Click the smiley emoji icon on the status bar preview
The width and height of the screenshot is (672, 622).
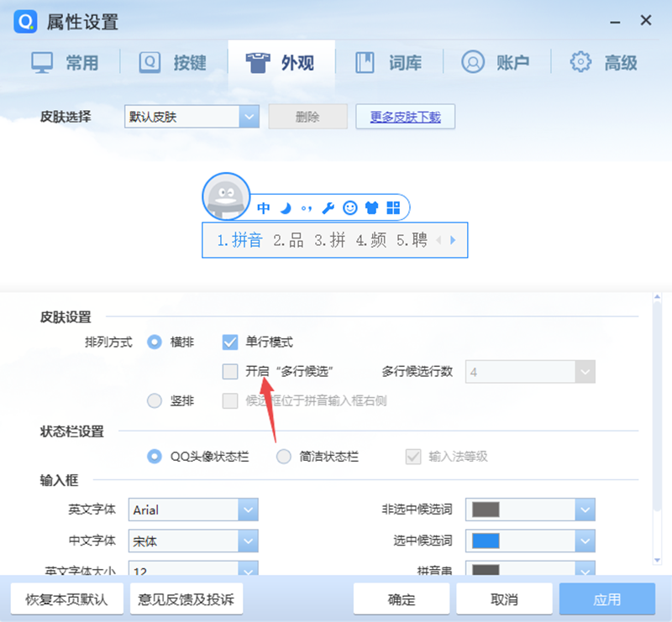point(352,206)
